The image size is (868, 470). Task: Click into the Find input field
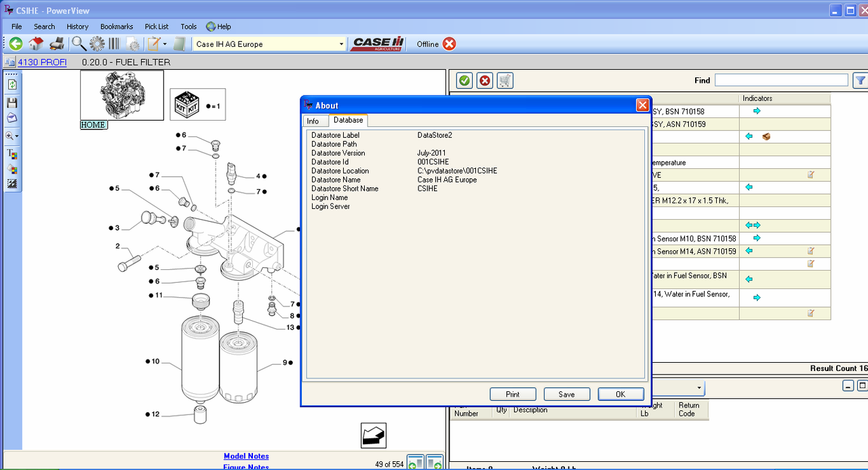tap(781, 80)
